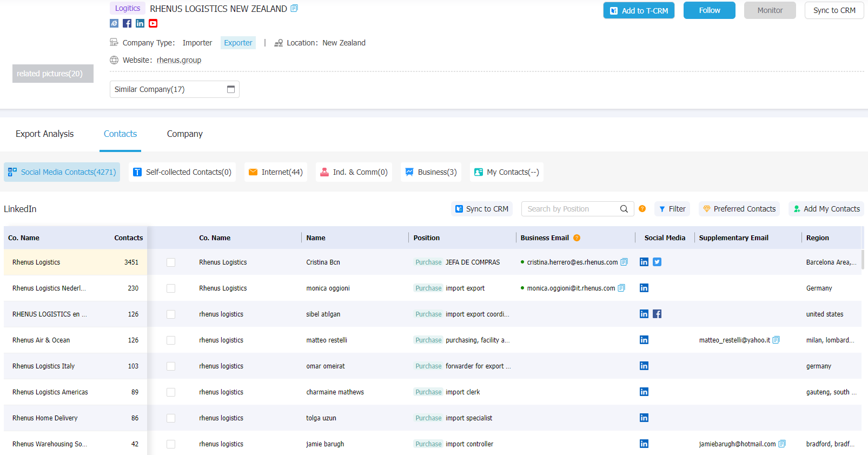Open the Company tab
Screen dimensions: 868x455
[x=185, y=134]
